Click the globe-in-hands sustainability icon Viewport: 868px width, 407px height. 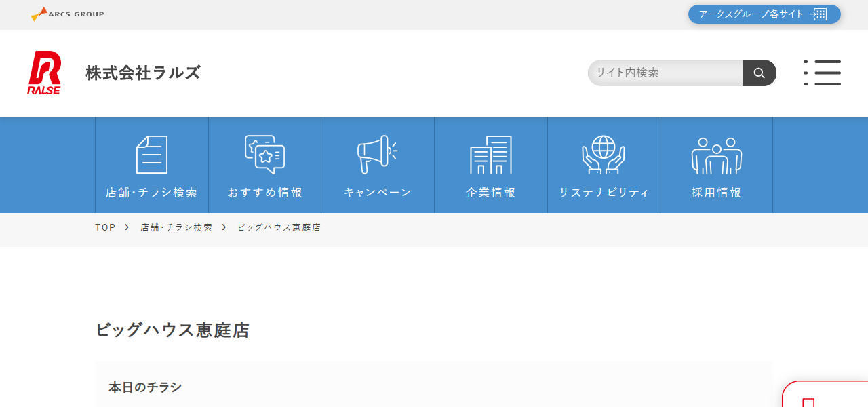point(604,155)
